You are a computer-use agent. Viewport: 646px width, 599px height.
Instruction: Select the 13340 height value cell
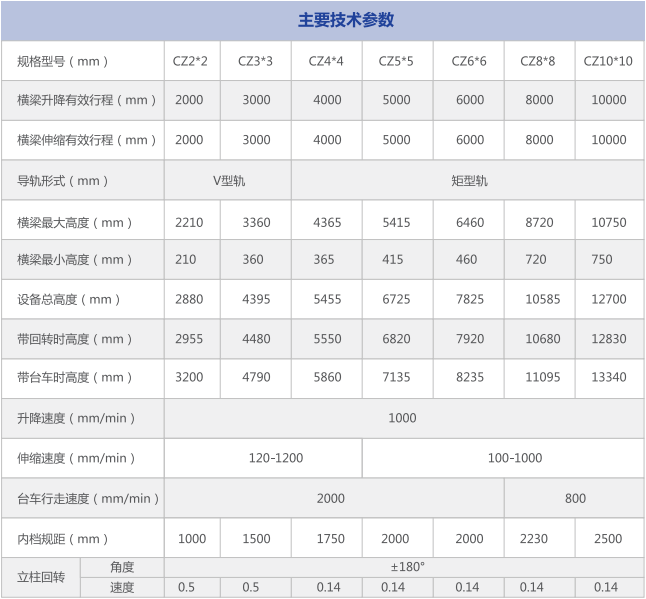click(x=608, y=378)
